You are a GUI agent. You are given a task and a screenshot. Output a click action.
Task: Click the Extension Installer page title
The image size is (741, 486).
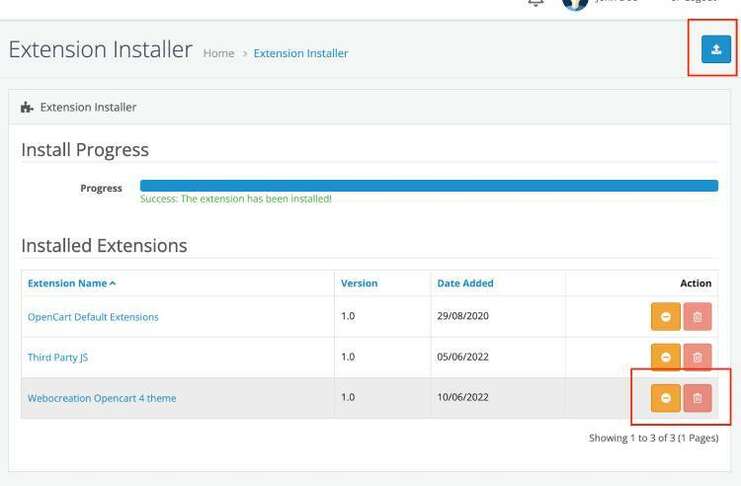pyautogui.click(x=100, y=50)
